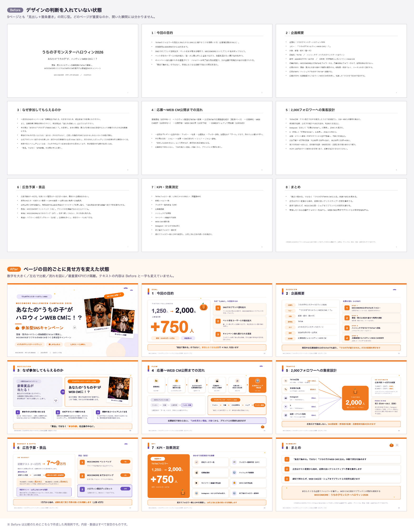This screenshot has height=532, width=414.
Task: Click the 募集開始 step icon in the flow
Action: (156, 381)
